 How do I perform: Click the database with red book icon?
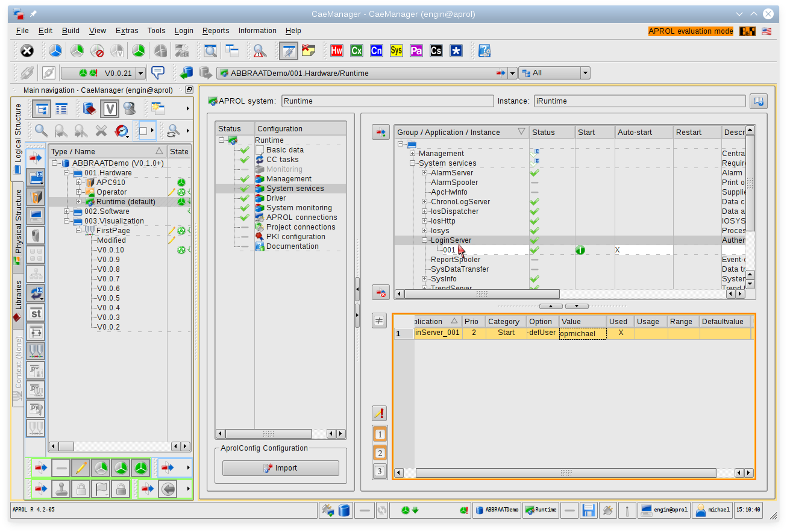[x=89, y=109]
